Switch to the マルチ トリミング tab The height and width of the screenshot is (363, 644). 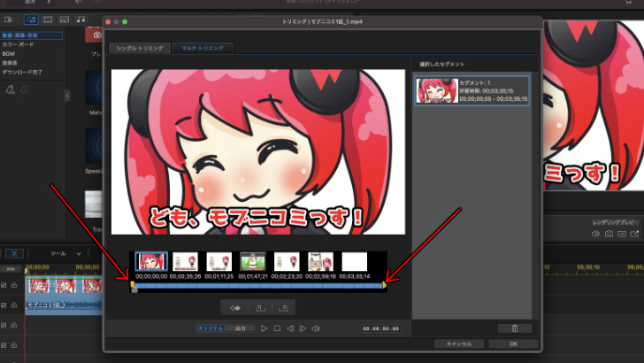(x=203, y=48)
